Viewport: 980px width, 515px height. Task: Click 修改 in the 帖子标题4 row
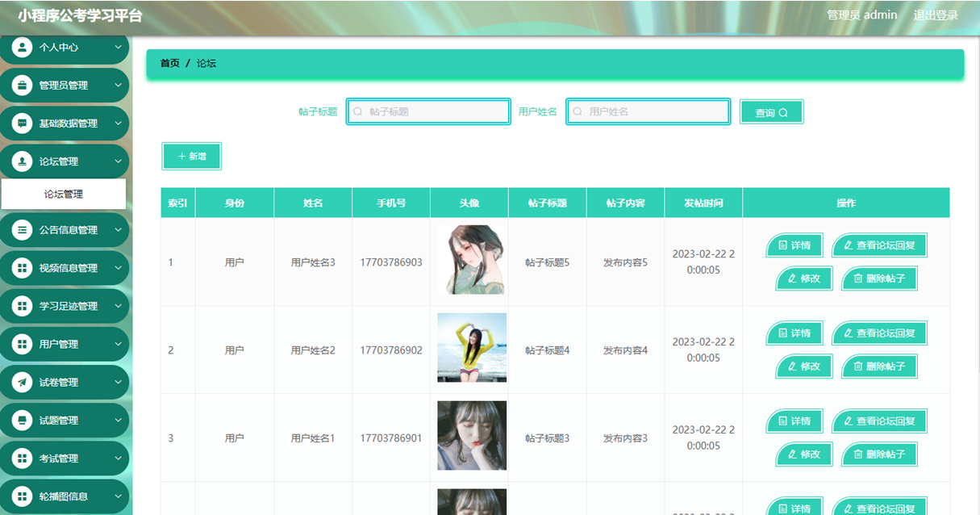pos(804,366)
